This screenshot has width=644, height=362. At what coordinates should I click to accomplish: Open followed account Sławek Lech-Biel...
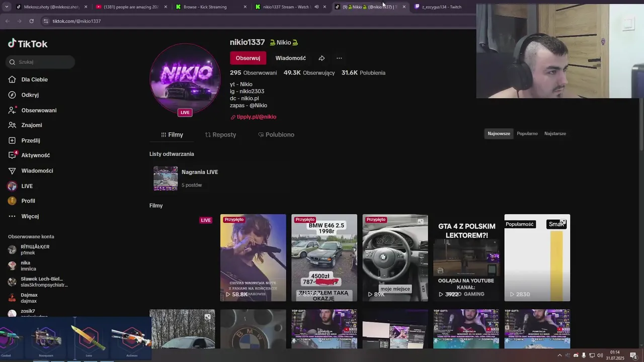tap(38, 282)
